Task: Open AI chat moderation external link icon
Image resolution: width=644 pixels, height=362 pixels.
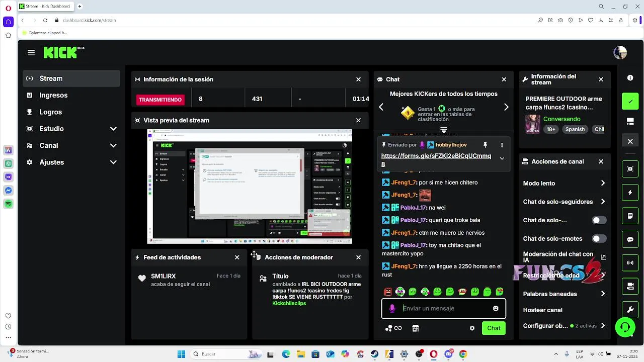Action: pyautogui.click(x=603, y=257)
